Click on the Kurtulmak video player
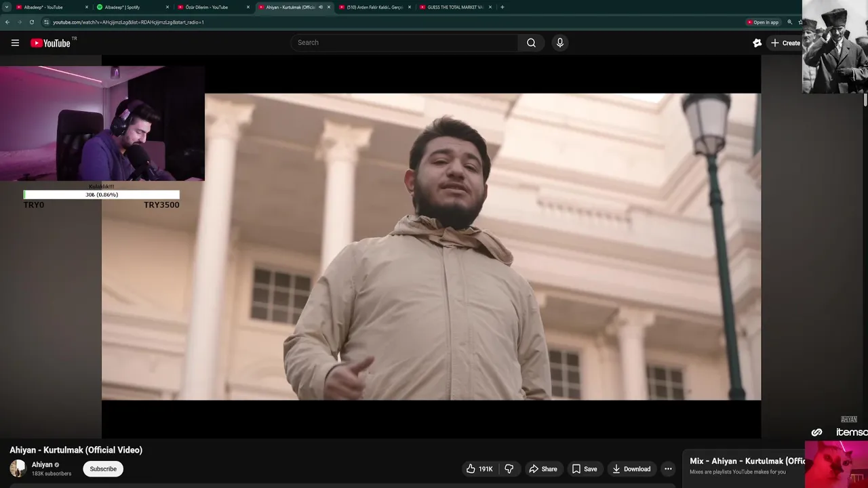 tap(431, 247)
